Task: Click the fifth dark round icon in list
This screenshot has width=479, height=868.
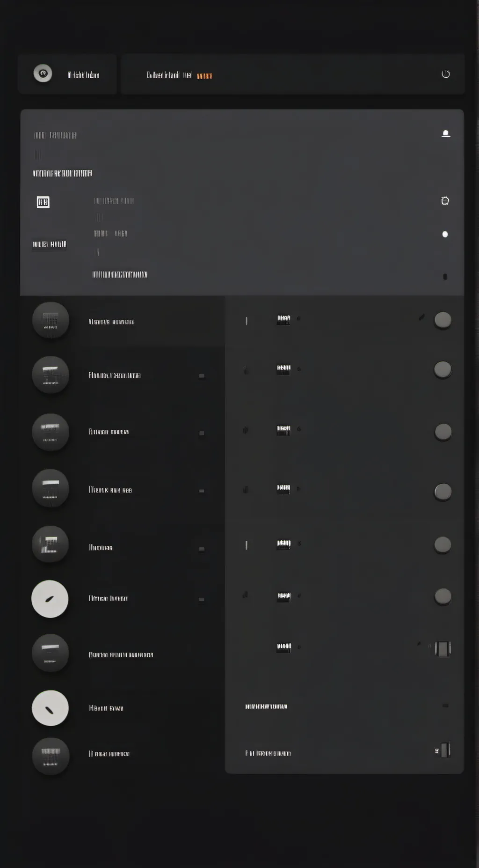Action: pos(50,544)
